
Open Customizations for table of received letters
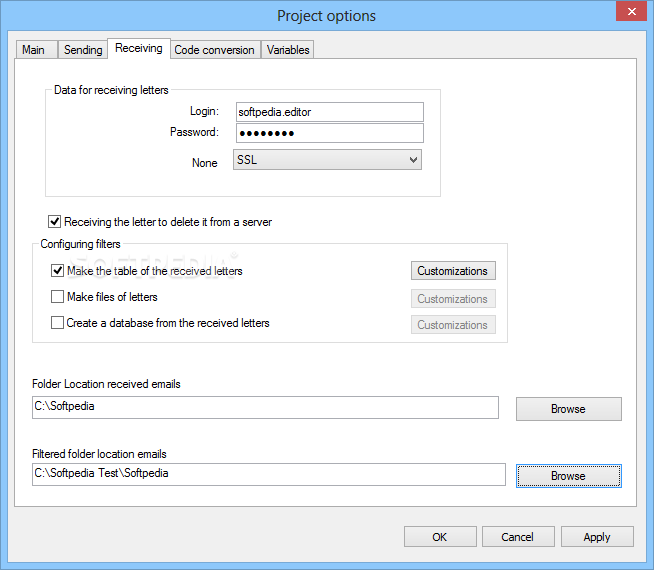click(x=453, y=271)
